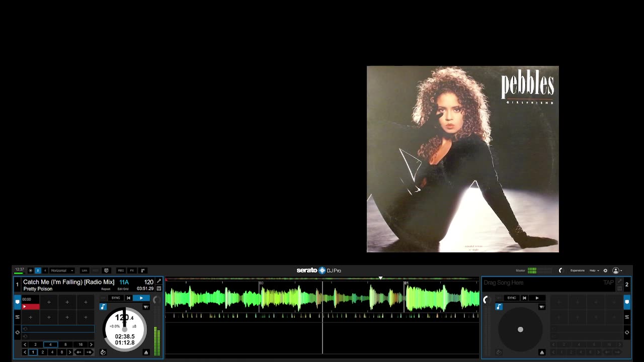The image size is (644, 362).
Task: Click Edit Grid on deck 1
Action: 123,289
